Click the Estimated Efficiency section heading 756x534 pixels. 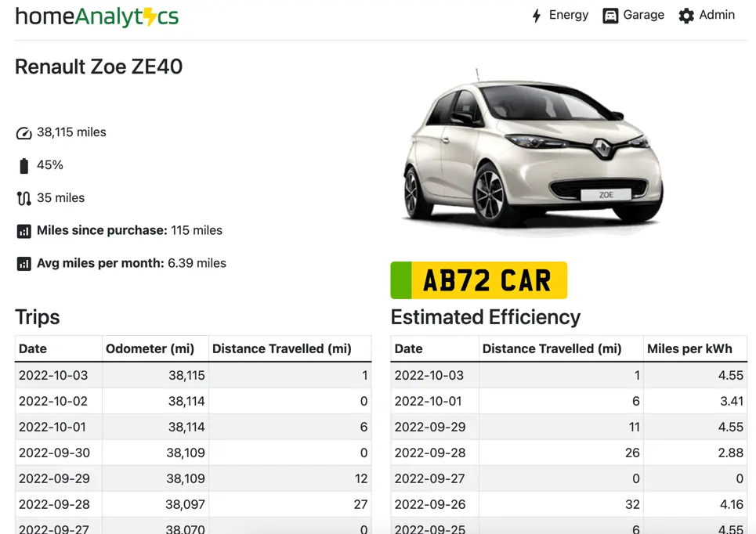click(486, 317)
